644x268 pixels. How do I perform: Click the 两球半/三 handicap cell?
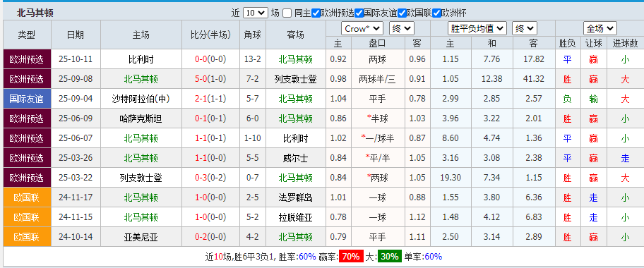pyautogui.click(x=378, y=79)
